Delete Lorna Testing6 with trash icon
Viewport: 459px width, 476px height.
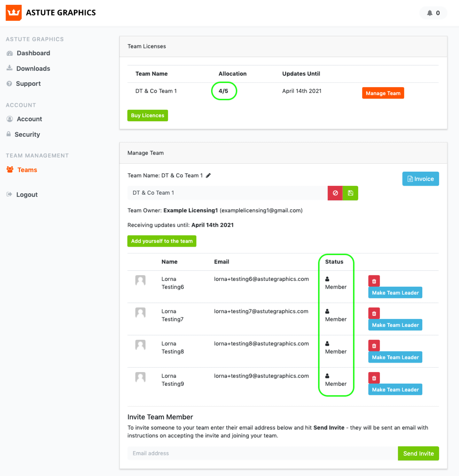(x=374, y=281)
